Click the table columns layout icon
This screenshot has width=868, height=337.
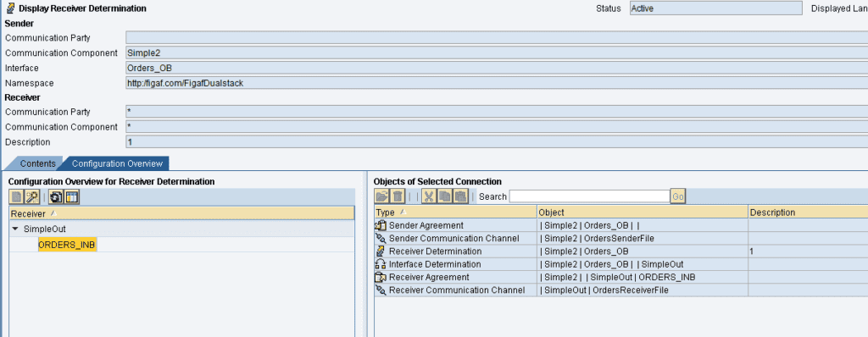point(72,196)
